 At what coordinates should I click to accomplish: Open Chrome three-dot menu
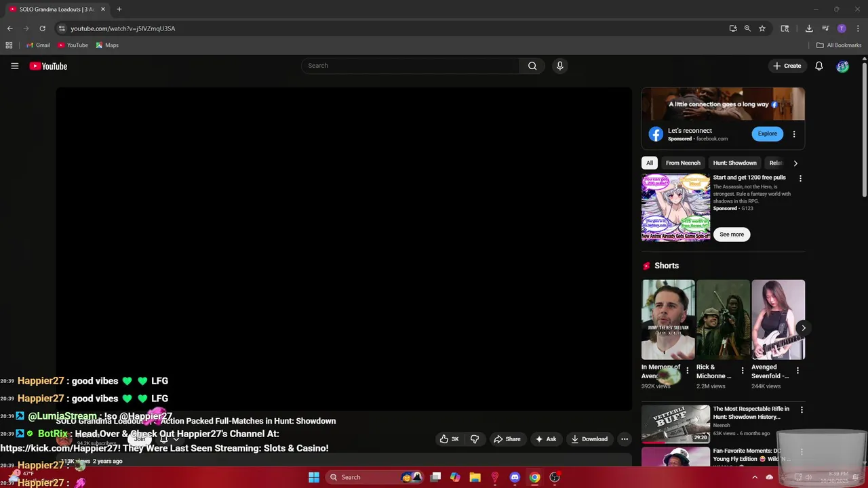(x=858, y=28)
